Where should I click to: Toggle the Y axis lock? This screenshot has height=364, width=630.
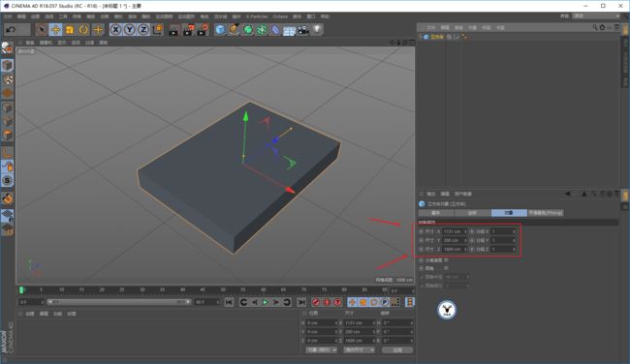(x=129, y=30)
